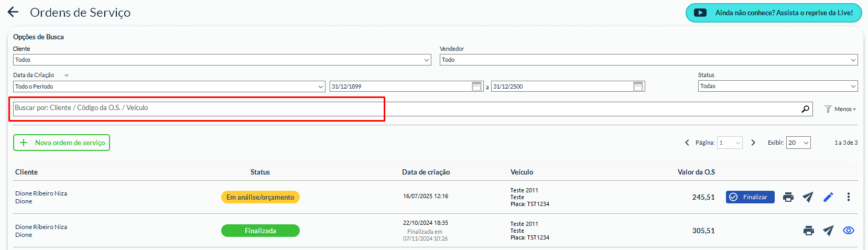Edit the order with the pencil icon
Screen dimensions: 868x250
click(x=828, y=197)
